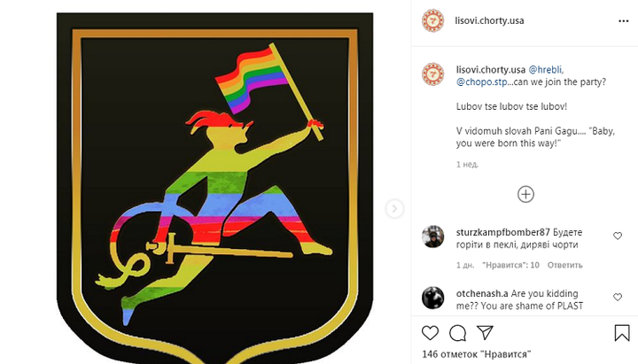Open comments with the speech bubble icon

[457, 333]
